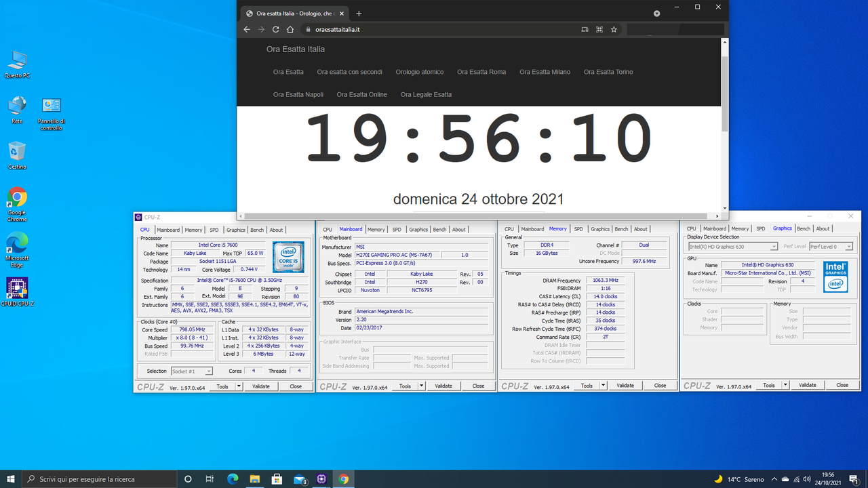This screenshot has height=488, width=868.
Task: Open About tab in CPU-Z Memory window
Action: [x=641, y=229]
